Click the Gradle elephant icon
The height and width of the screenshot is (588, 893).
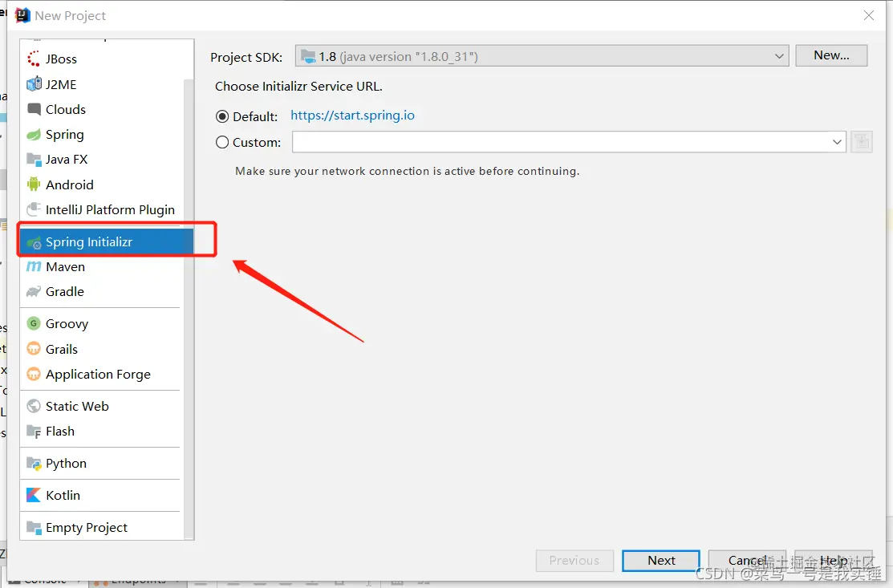(x=34, y=291)
